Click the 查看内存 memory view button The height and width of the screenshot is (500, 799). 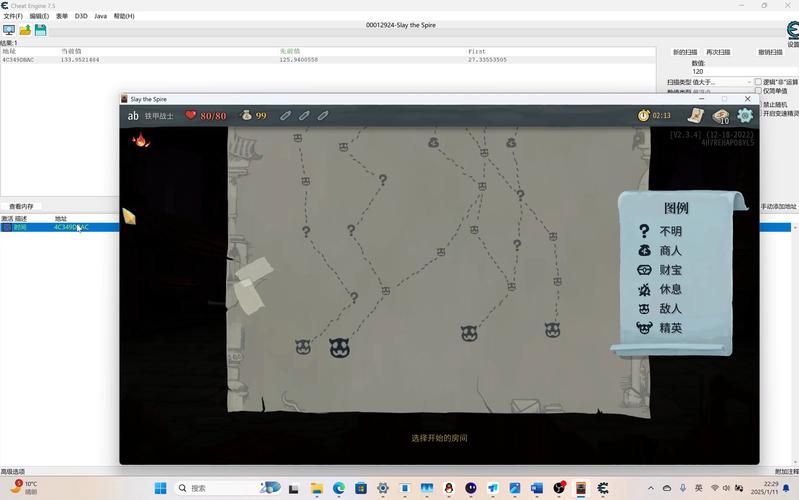pyautogui.click(x=21, y=206)
